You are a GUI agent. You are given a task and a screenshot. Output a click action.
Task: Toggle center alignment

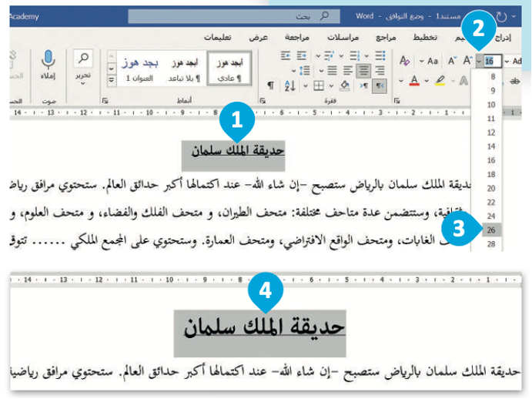pyautogui.click(x=363, y=71)
